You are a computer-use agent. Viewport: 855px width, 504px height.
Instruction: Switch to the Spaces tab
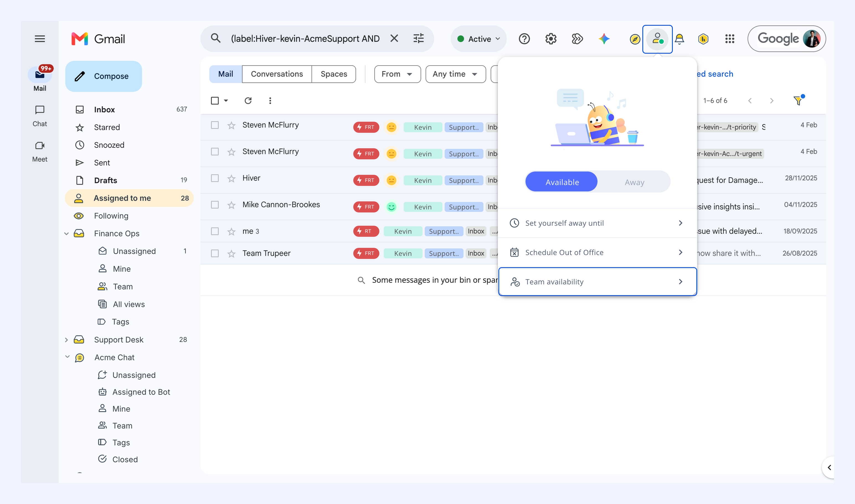(x=334, y=74)
